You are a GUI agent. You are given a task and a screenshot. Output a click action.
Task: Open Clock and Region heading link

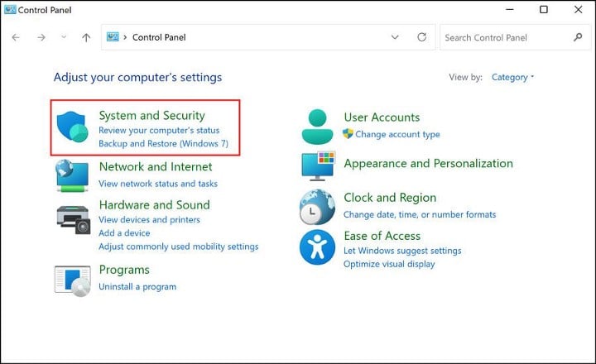390,198
